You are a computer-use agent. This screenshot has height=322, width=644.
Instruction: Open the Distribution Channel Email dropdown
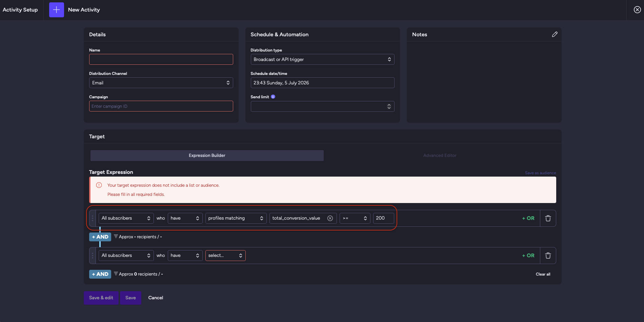161,83
